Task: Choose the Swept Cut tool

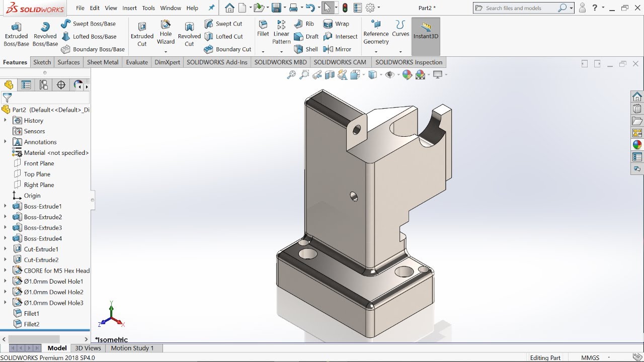Action: (x=223, y=24)
